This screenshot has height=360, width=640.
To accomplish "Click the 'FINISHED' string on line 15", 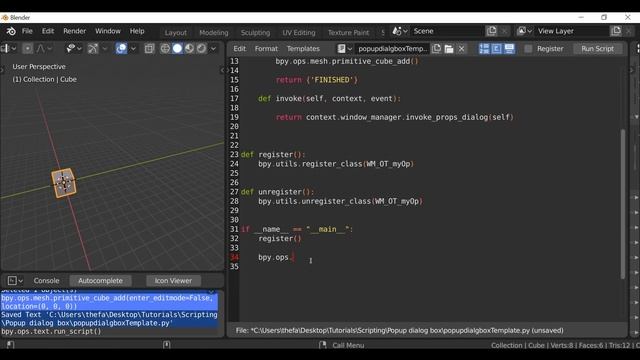I will tap(332, 80).
